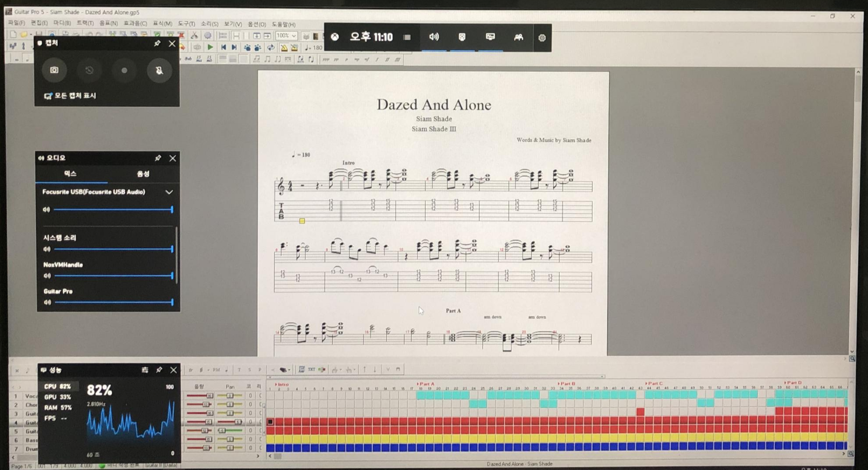868x470 pixels.
Task: Mute NoxVMHandle speaker icon
Action: [47, 276]
